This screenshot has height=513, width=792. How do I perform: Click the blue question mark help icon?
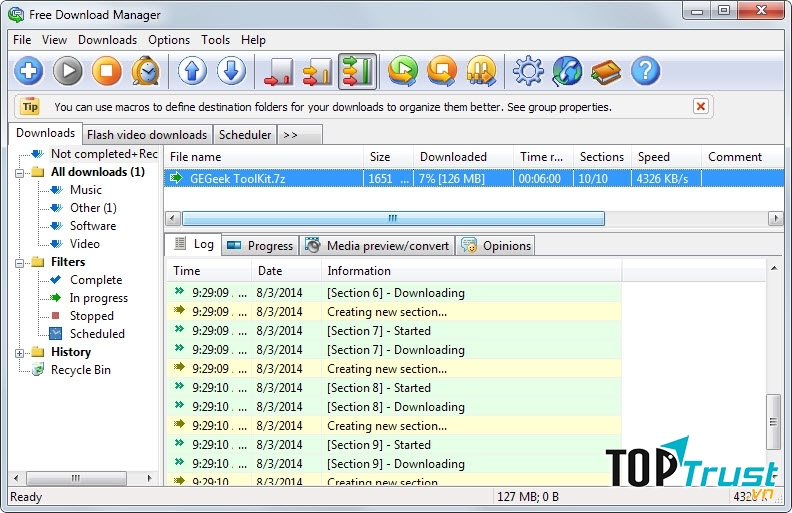[x=646, y=71]
